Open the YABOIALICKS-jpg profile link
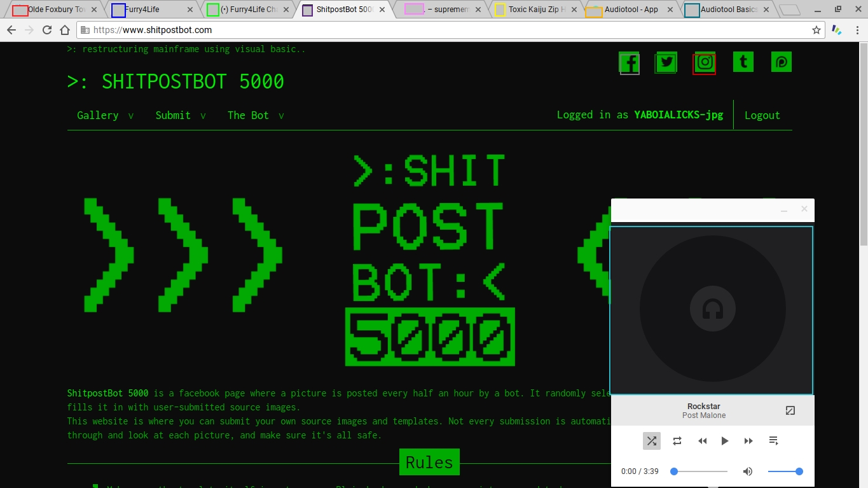868x488 pixels. click(679, 115)
